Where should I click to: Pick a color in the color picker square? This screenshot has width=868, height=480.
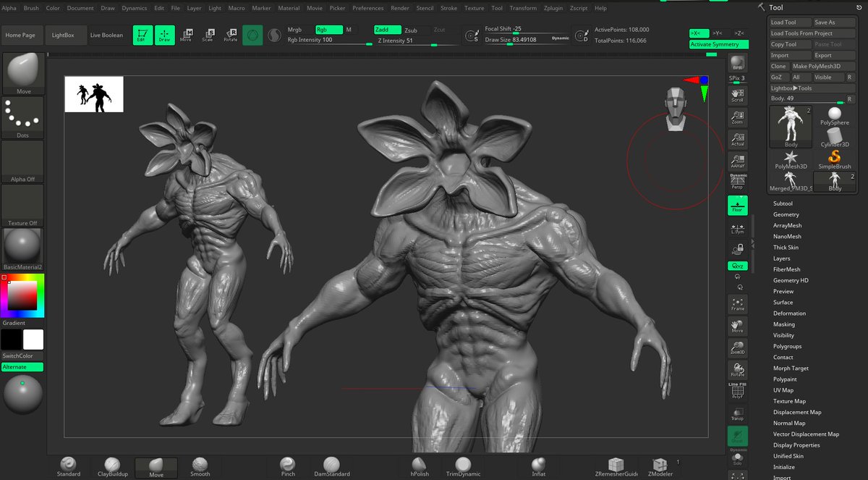tap(22, 295)
